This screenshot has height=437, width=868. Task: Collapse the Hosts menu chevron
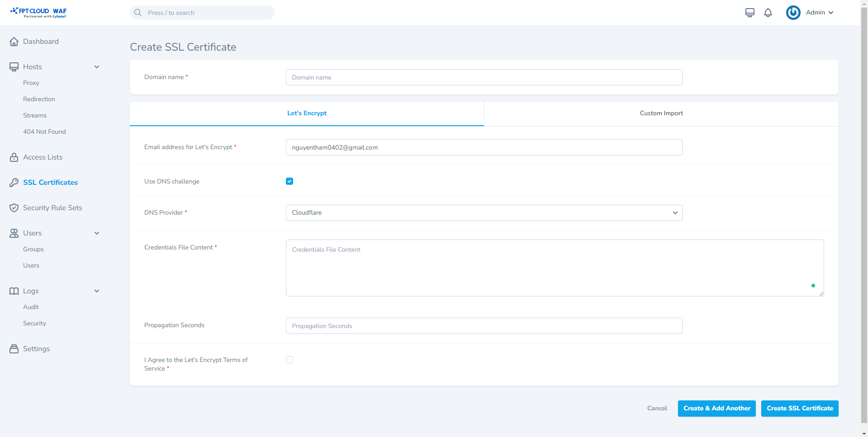[x=96, y=67]
